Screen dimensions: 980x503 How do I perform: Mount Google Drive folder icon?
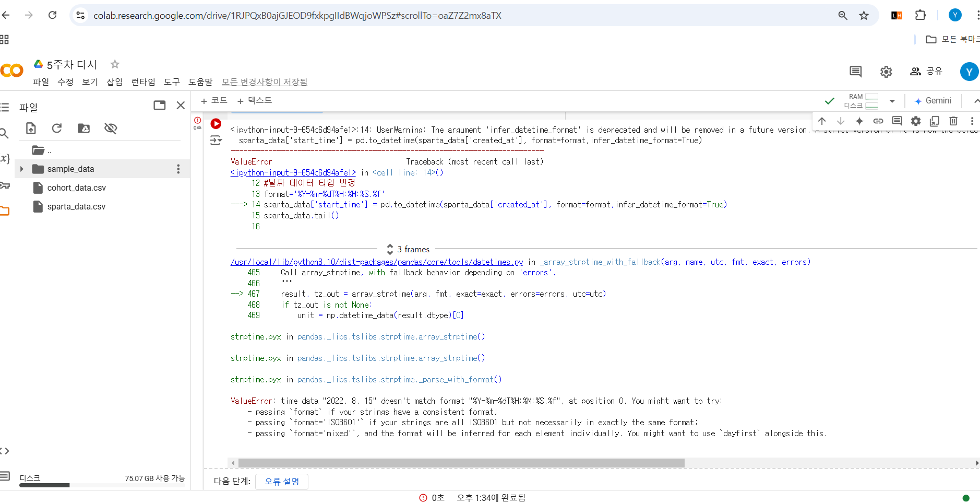click(x=83, y=128)
